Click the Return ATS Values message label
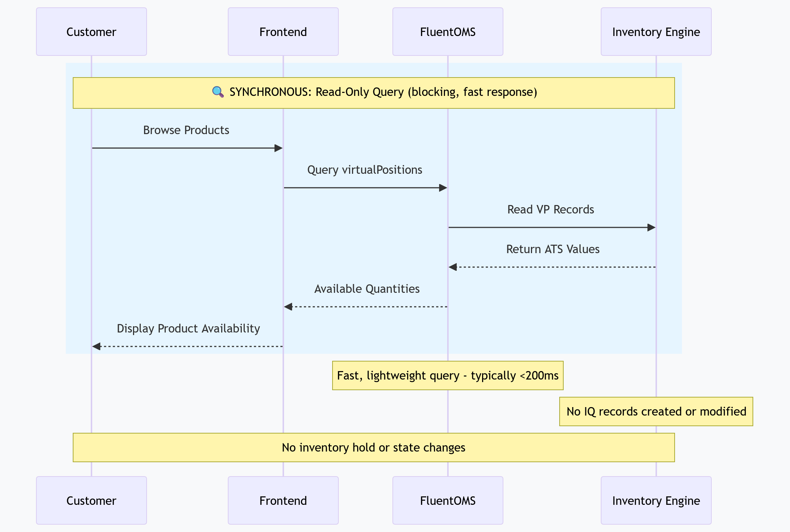The image size is (790, 532). click(553, 249)
